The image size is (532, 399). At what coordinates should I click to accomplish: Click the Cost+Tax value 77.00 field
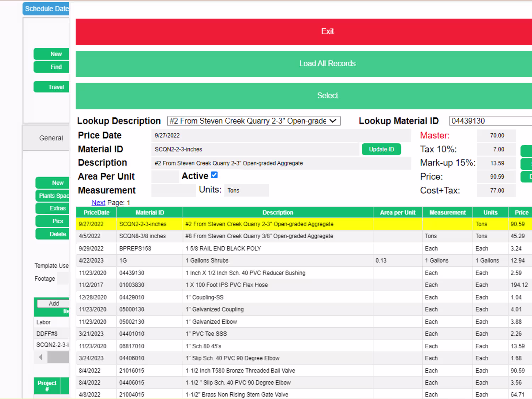496,191
